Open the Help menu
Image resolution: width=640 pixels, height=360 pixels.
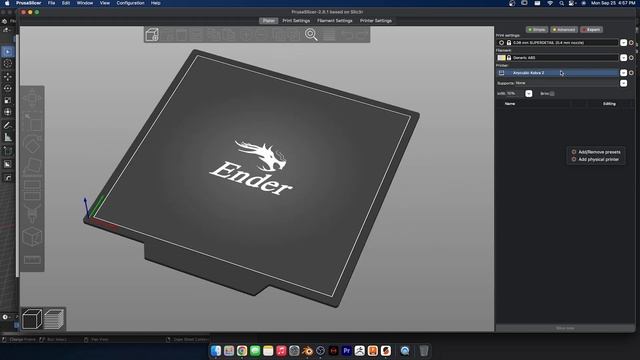pos(156,3)
